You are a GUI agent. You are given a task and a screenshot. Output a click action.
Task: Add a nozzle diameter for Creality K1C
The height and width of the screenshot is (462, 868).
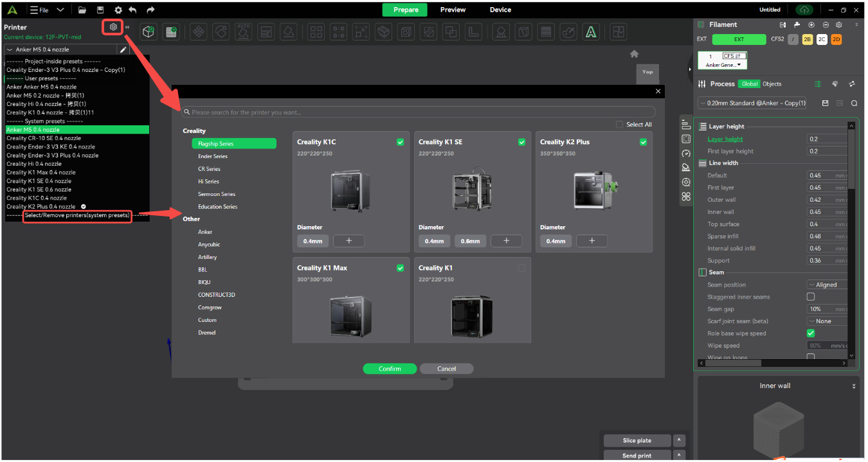(x=349, y=241)
